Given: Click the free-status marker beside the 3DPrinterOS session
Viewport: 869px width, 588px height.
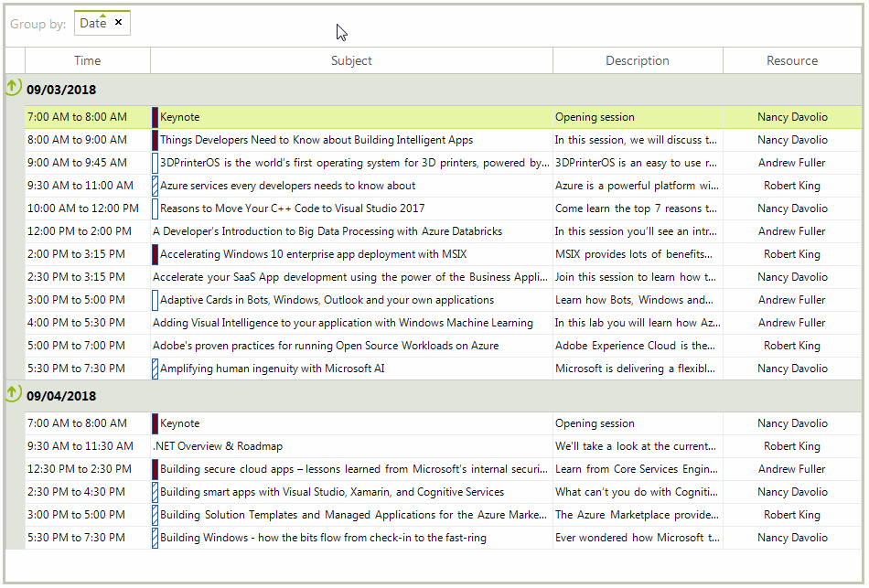Looking at the screenshot, I should 154,162.
